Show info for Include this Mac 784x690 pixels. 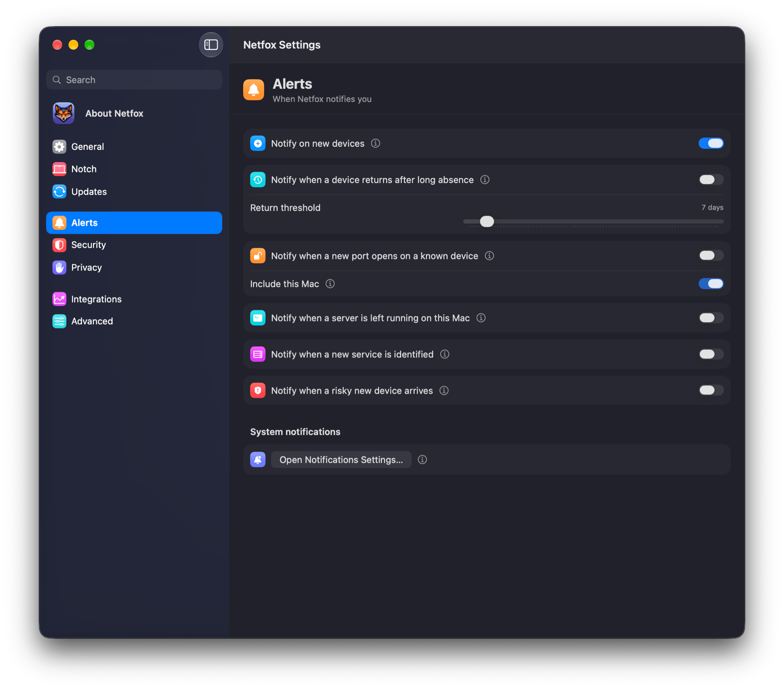coord(330,284)
